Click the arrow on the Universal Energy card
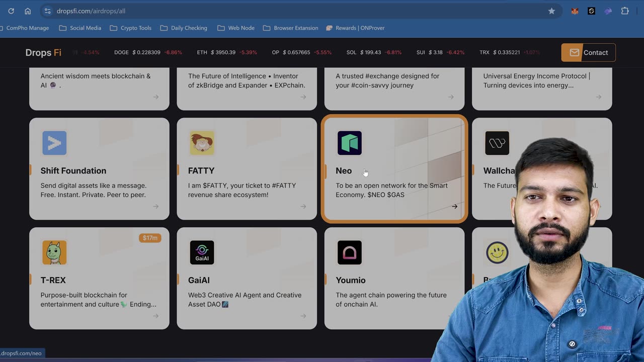The height and width of the screenshot is (362, 644). 598,97
